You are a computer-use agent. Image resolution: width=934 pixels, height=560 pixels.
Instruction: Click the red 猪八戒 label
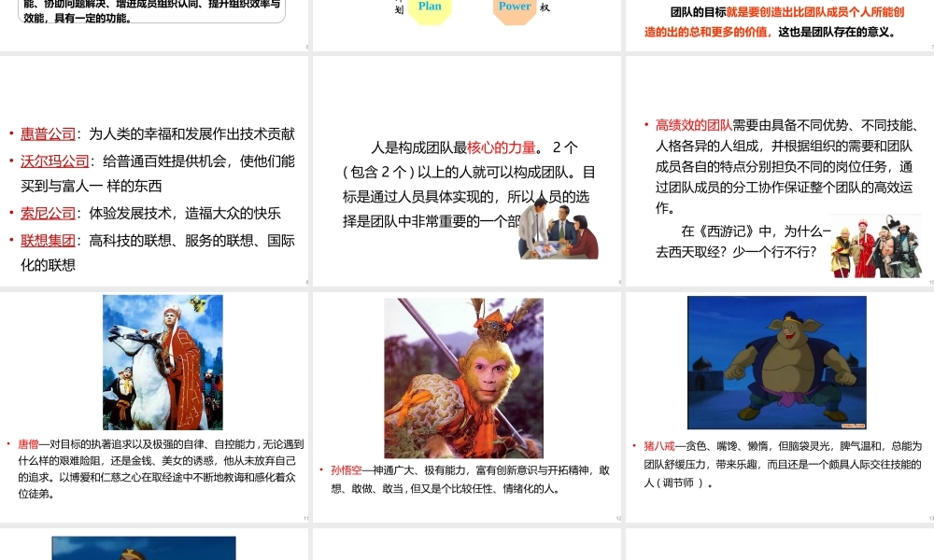658,446
